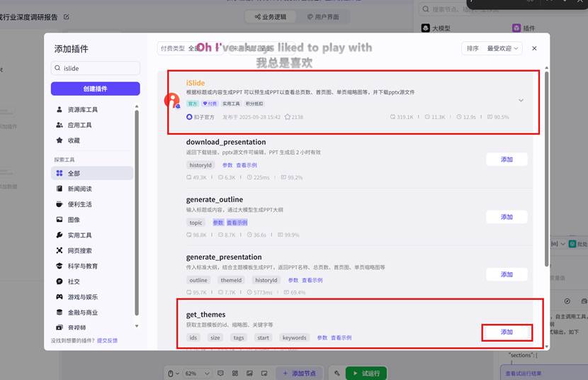Add the generate_outline tool
The image size is (588, 380).
(507, 217)
